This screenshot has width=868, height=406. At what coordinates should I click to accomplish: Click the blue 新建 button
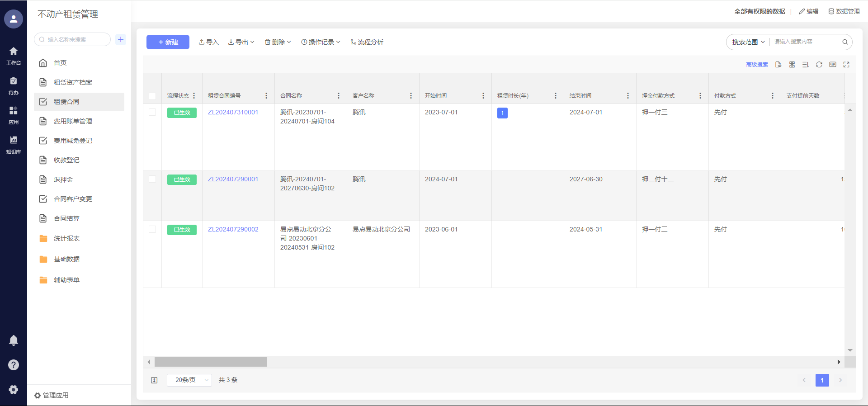coord(168,42)
